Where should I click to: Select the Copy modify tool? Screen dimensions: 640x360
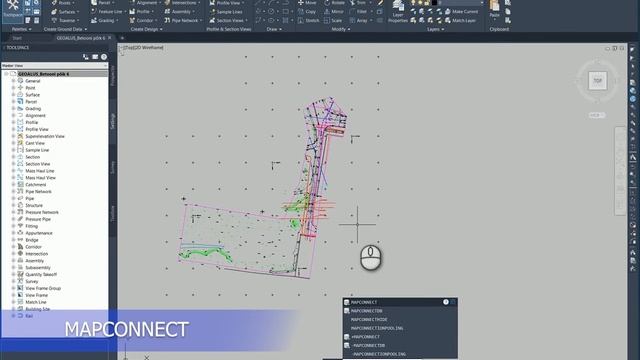click(x=307, y=12)
